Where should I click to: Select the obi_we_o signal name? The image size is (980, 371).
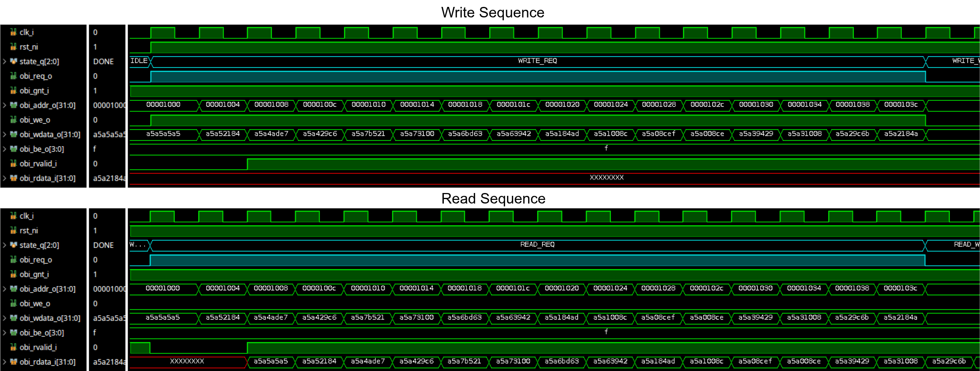point(34,120)
